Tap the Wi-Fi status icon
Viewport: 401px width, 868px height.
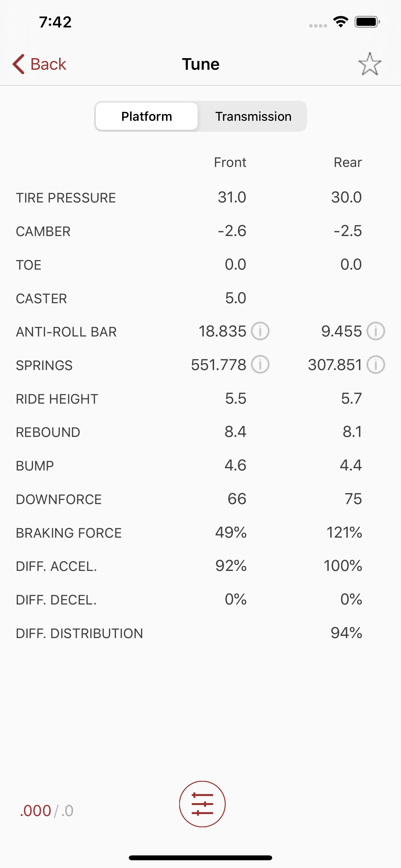point(340,21)
